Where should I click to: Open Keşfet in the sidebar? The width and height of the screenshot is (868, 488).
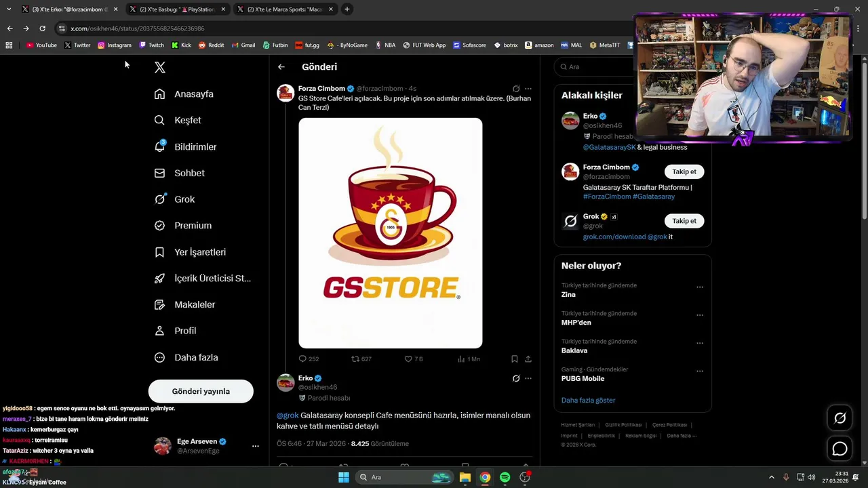(178, 120)
